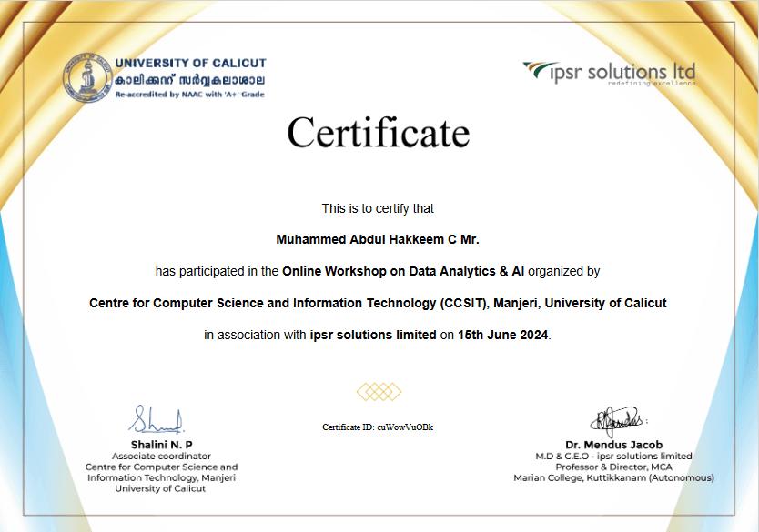Click the large "Certificate" heading
The width and height of the screenshot is (759, 532).
[x=379, y=133]
